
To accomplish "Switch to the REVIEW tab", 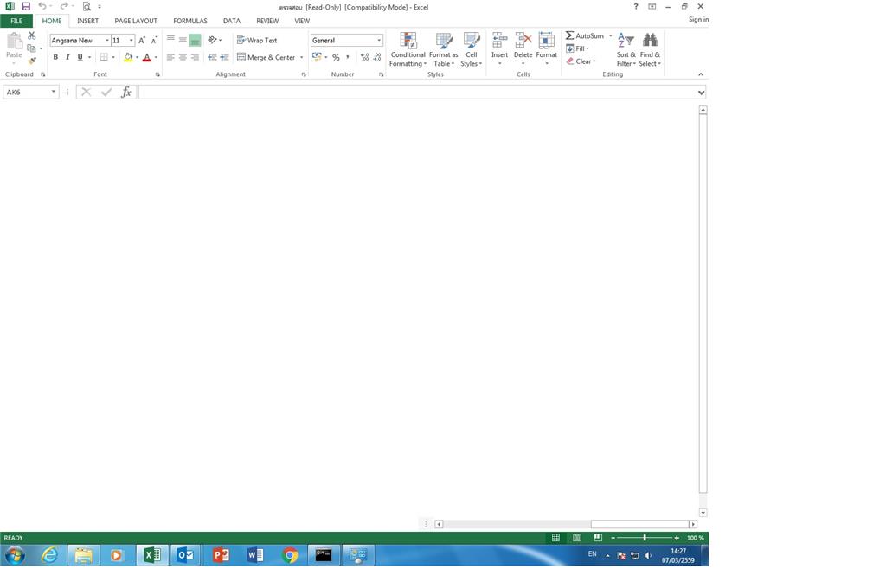I will [x=267, y=21].
